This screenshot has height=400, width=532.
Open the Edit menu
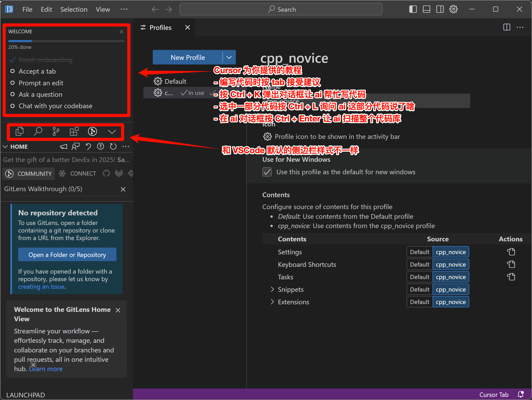point(46,9)
